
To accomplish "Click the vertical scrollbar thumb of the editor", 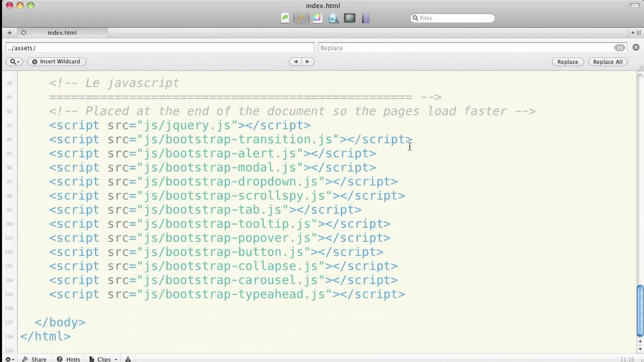I will [x=640, y=311].
